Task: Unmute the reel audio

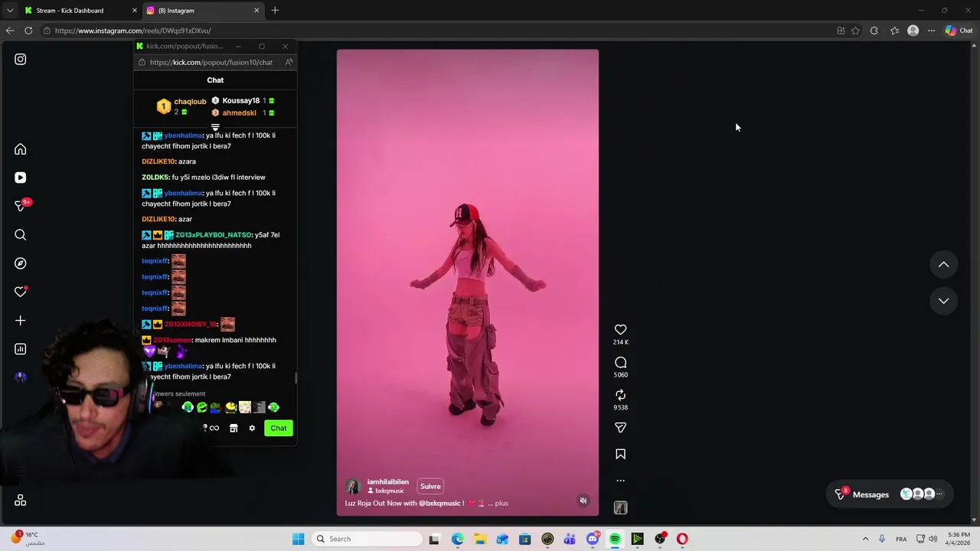Action: click(x=583, y=500)
